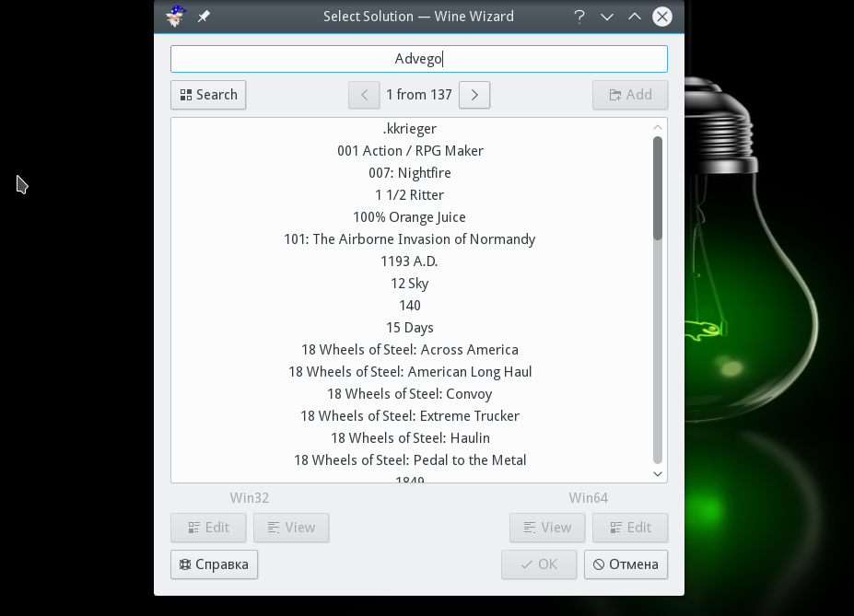Open help with Справка button

pyautogui.click(x=214, y=564)
